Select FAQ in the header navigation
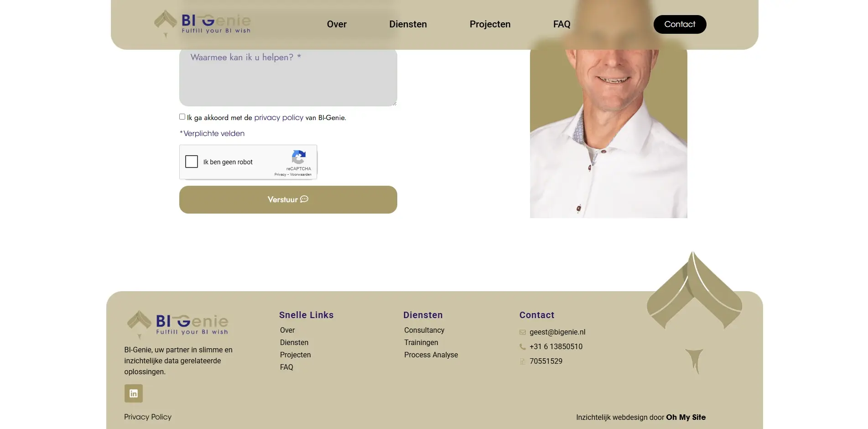 tap(562, 24)
